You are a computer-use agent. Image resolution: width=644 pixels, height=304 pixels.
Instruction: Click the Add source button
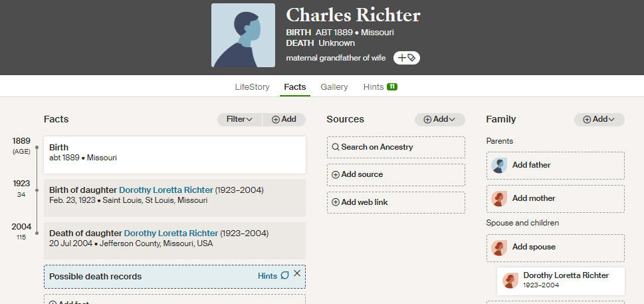396,175
